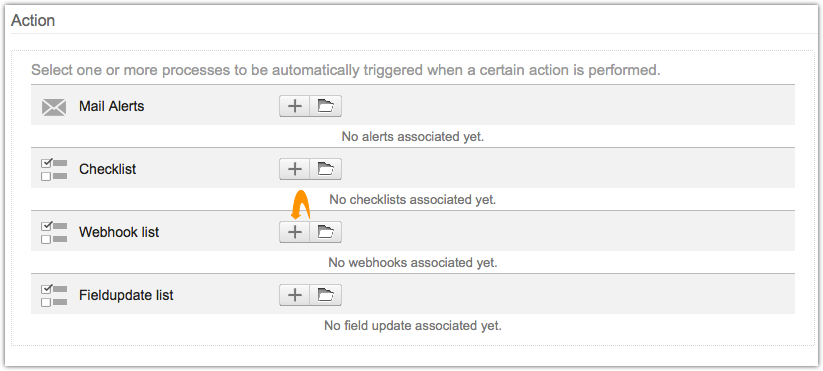Click the envelope icon beside Mail Alerts
Image resolution: width=823 pixels, height=371 pixels.
[x=54, y=107]
